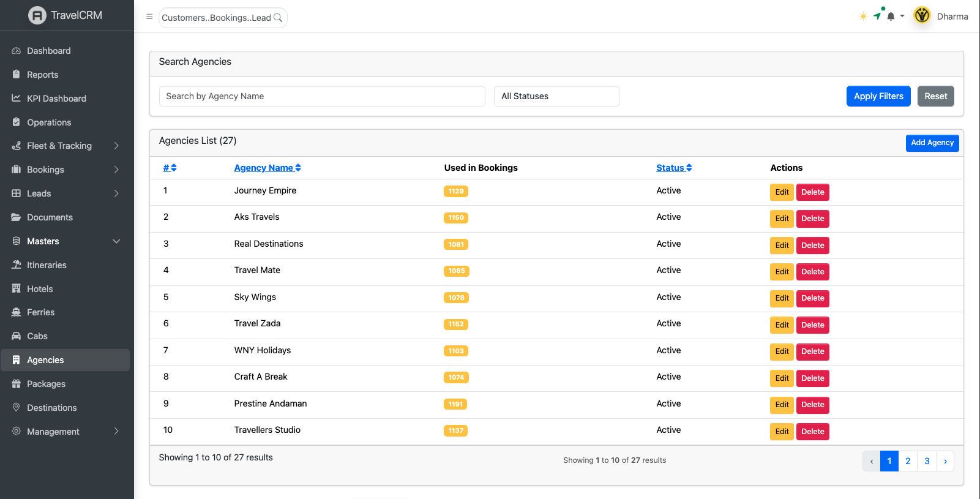
Task: Open the All Statuses dropdown
Action: tap(556, 96)
